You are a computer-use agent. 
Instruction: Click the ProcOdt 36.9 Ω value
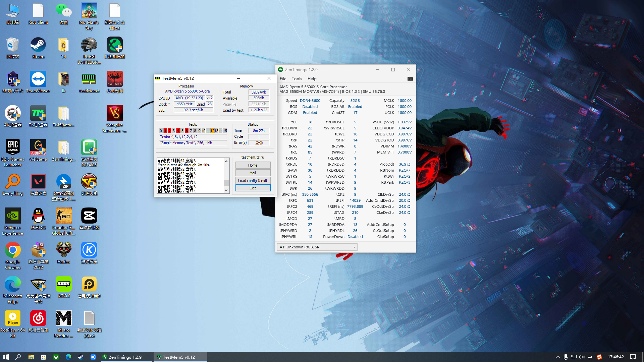tap(405, 164)
